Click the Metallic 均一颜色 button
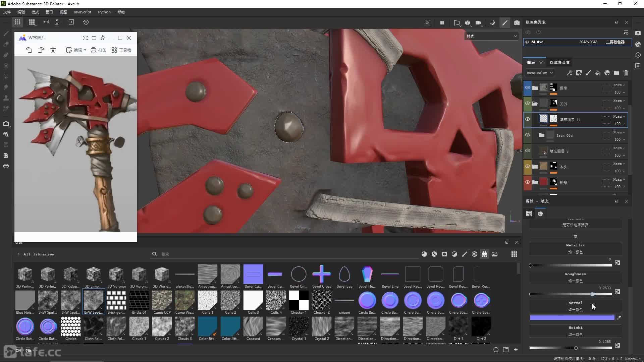 [575, 249]
